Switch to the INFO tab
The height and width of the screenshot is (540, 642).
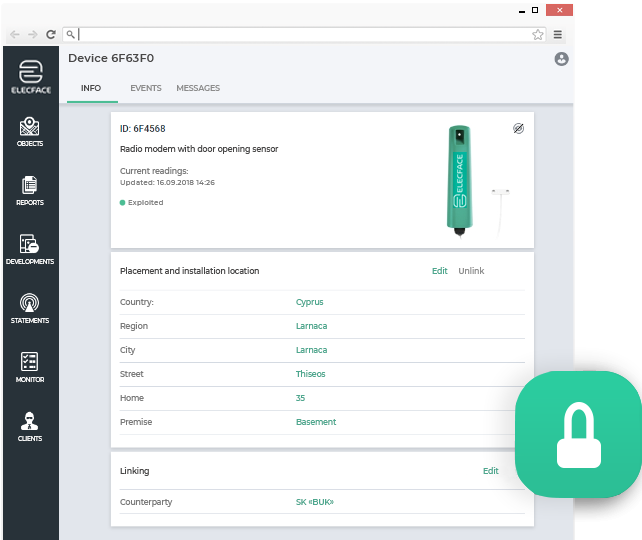pyautogui.click(x=91, y=88)
